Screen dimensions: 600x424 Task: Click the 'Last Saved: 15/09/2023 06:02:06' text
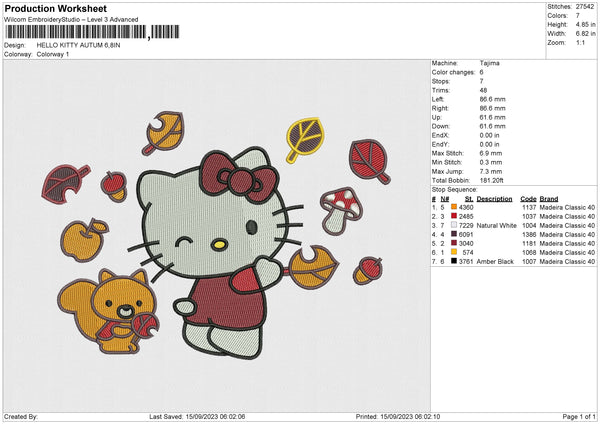(x=197, y=416)
